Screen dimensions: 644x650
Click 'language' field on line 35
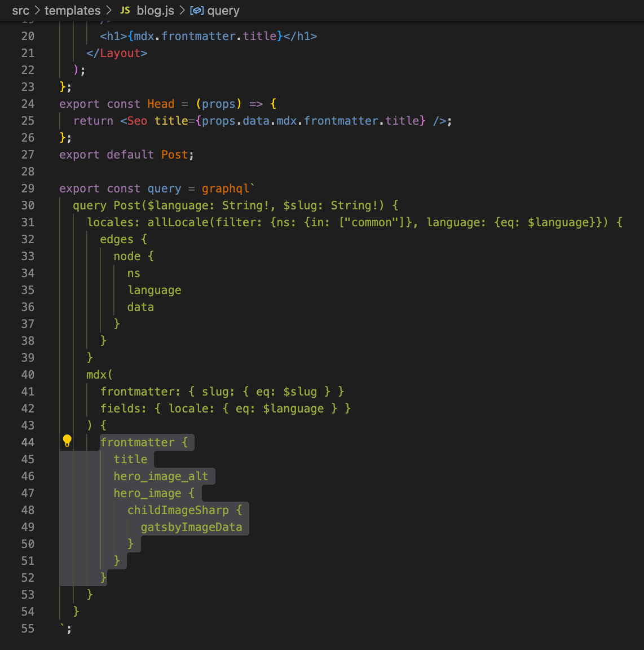[154, 290]
